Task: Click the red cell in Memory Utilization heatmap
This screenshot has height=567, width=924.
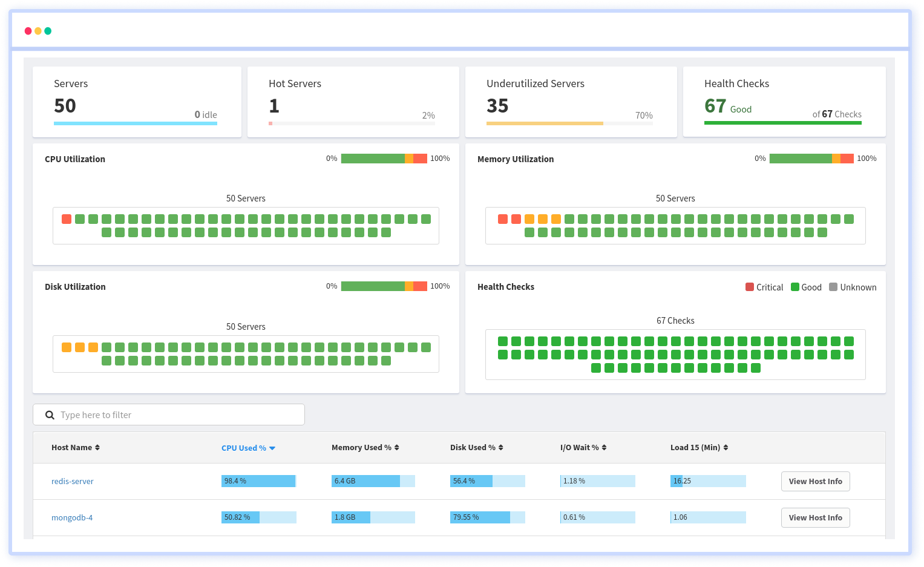Action: pyautogui.click(x=503, y=218)
